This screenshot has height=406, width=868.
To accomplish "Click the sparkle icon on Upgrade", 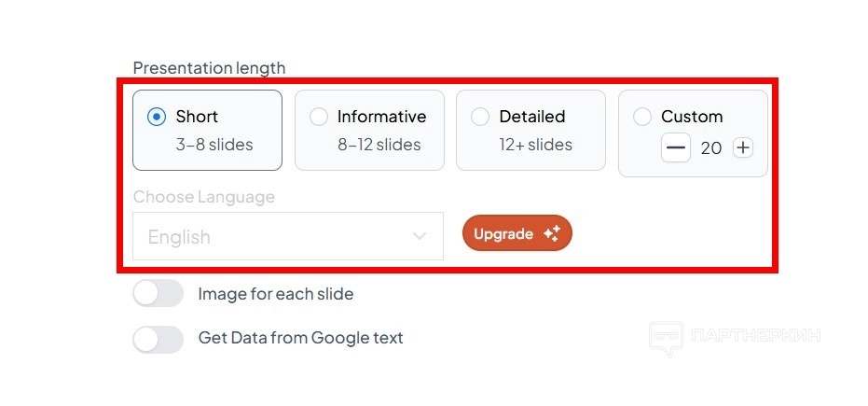I will tap(551, 233).
